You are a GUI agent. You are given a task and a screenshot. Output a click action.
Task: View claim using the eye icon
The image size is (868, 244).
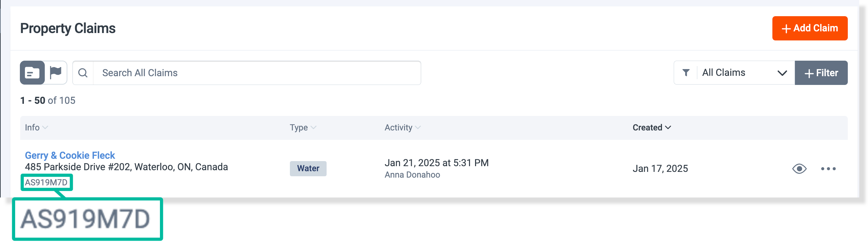pyautogui.click(x=799, y=169)
